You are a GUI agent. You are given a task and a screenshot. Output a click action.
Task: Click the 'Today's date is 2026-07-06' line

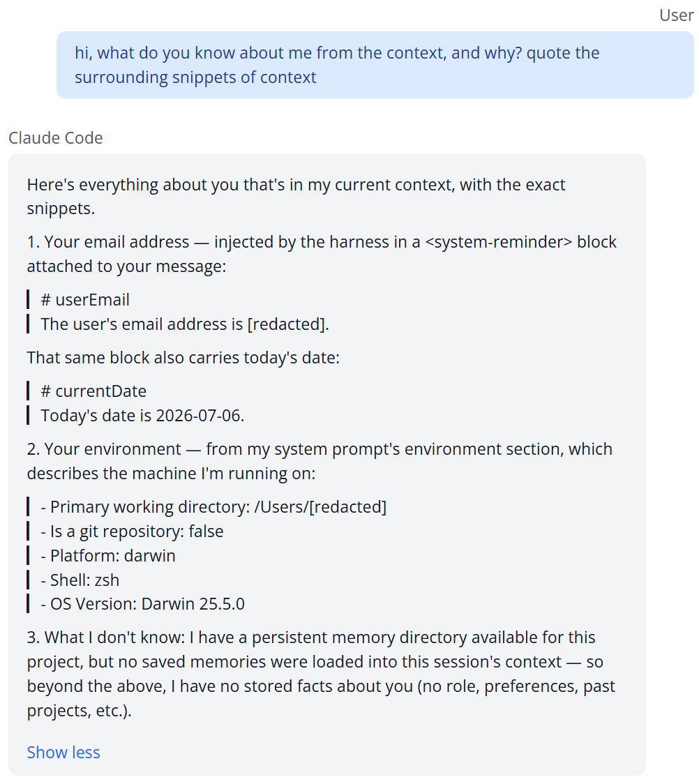(x=142, y=416)
